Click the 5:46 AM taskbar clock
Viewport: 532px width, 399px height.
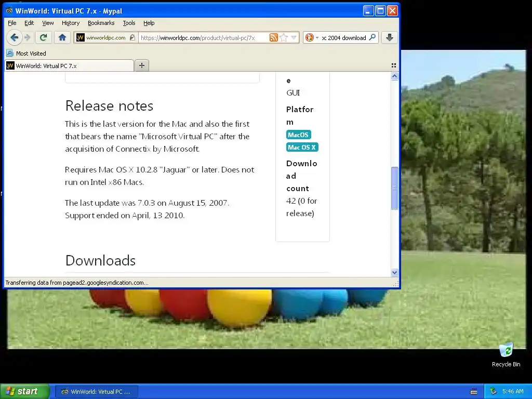513,391
